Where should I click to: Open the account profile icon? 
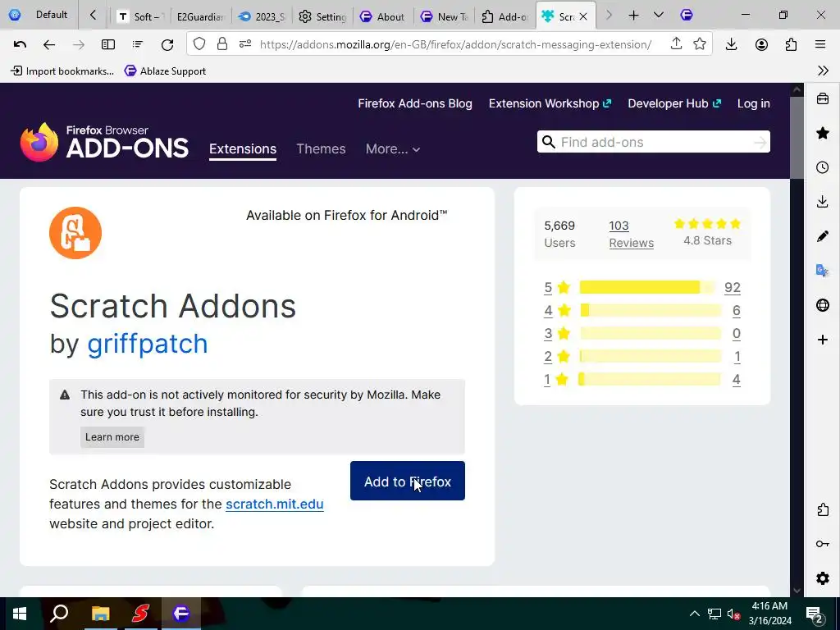(761, 44)
